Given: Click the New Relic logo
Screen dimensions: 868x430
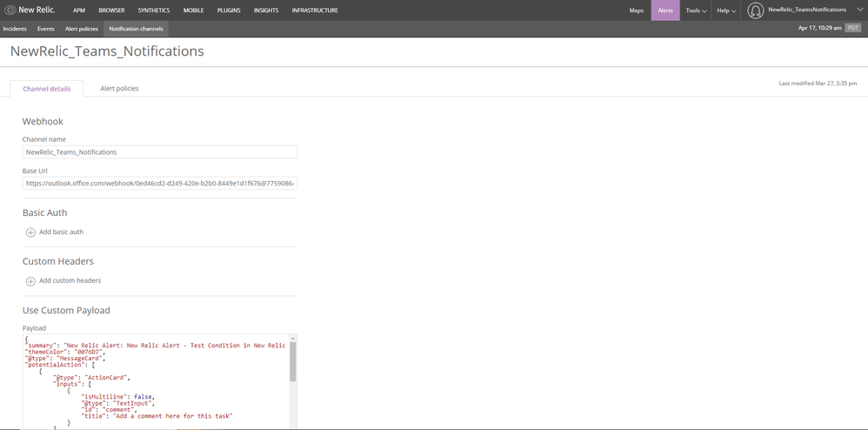Looking at the screenshot, I should pyautogui.click(x=30, y=10).
